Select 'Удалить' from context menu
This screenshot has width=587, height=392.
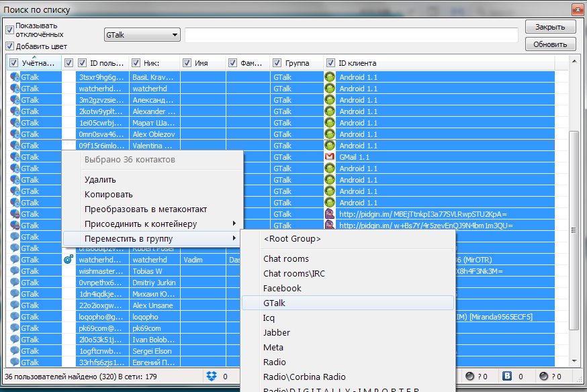[x=100, y=180]
